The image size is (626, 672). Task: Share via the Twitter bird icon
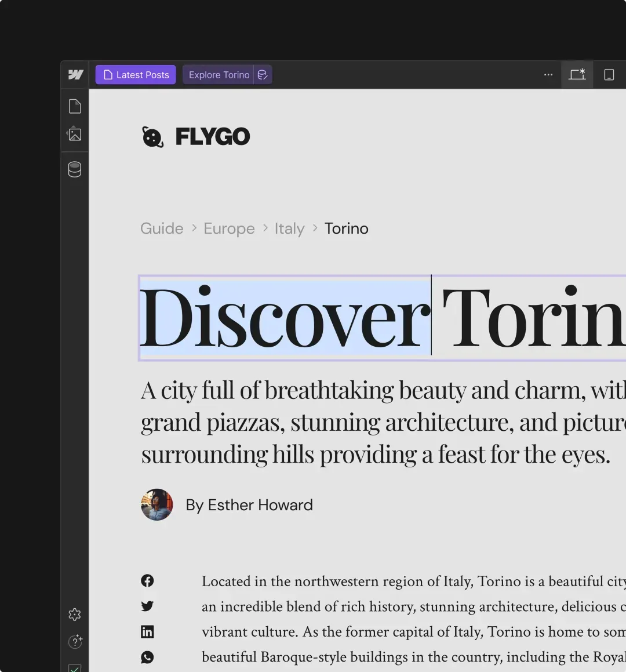[147, 606]
